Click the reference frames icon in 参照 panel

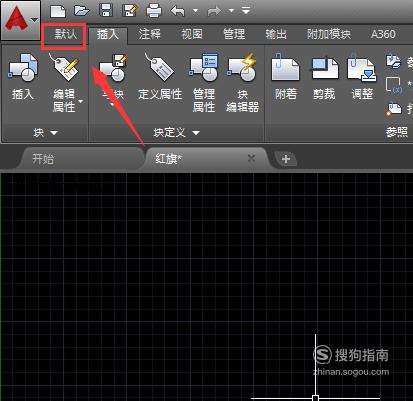pos(393,85)
